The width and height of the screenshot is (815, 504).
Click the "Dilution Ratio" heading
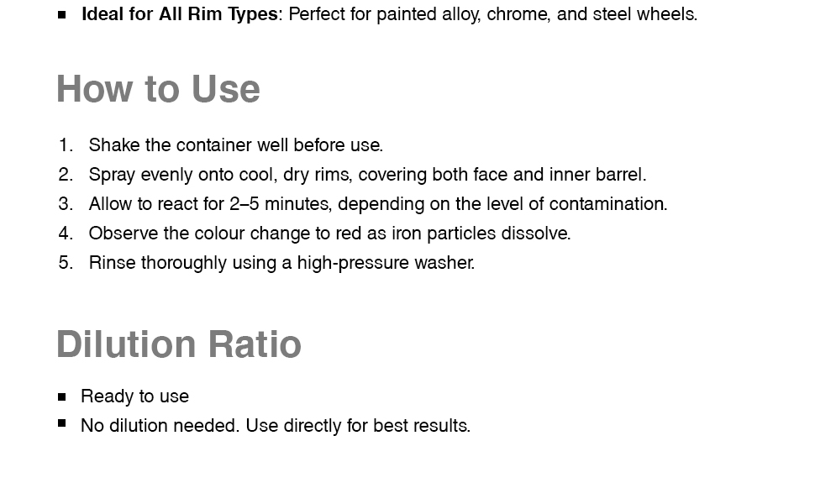(x=178, y=344)
